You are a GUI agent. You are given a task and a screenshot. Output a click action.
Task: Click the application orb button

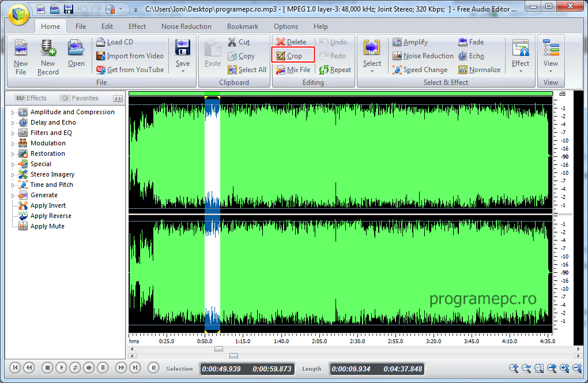pos(18,14)
